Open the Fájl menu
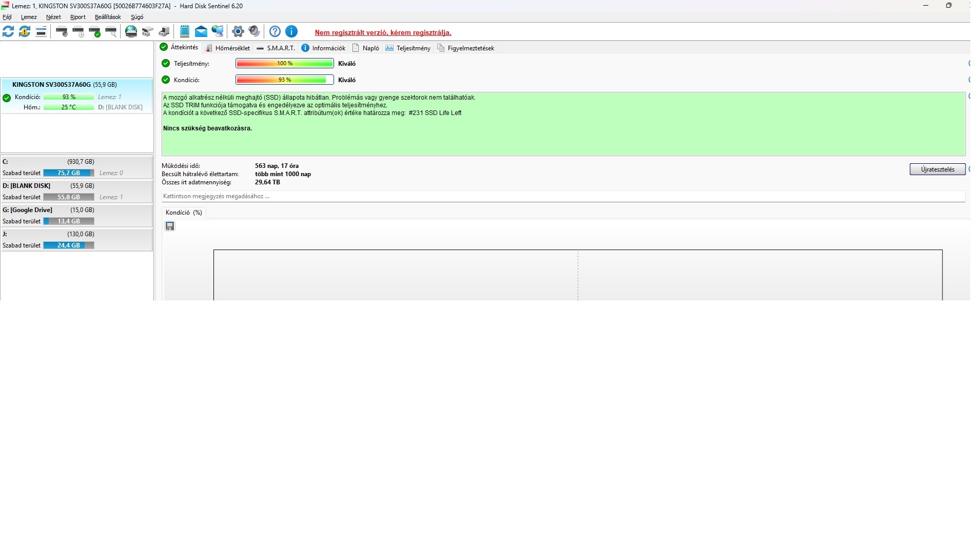980x552 pixels. pos(7,17)
